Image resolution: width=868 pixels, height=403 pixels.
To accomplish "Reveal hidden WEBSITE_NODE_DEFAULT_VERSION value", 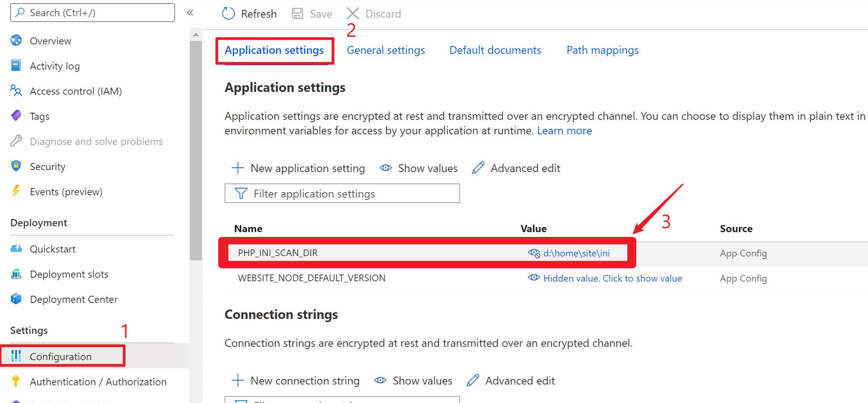I will point(612,278).
